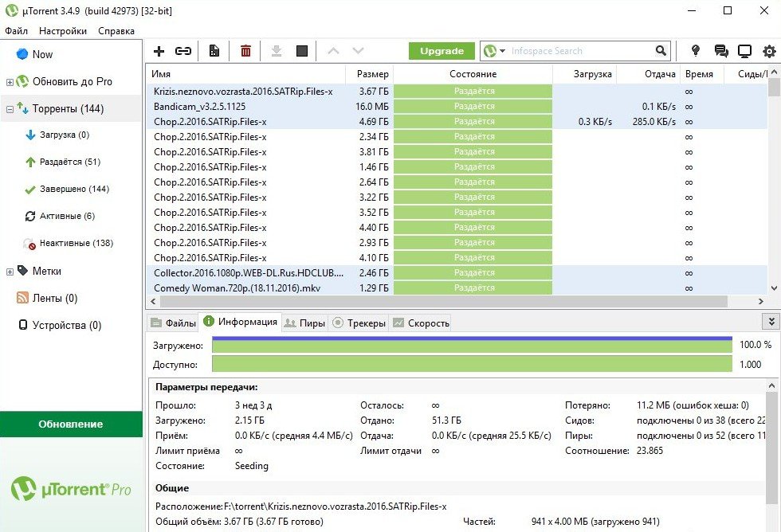The height and width of the screenshot is (532, 781).
Task: Collapse the detail pane with double-chevron button
Action: coord(771,322)
